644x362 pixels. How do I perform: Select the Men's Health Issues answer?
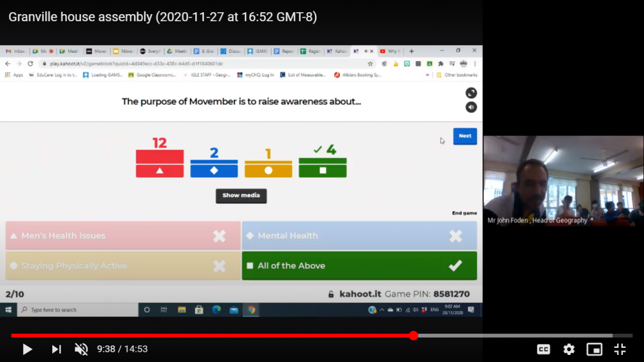tap(123, 236)
